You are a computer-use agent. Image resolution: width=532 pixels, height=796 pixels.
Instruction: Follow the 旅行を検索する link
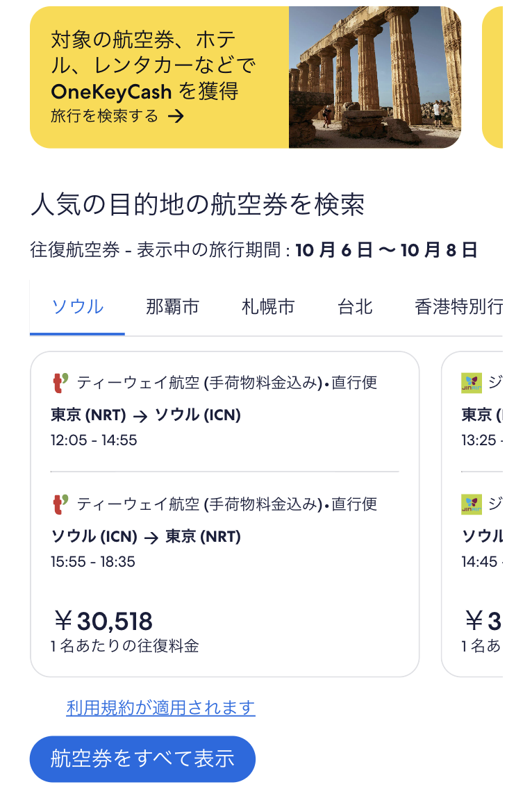pyautogui.click(x=105, y=116)
